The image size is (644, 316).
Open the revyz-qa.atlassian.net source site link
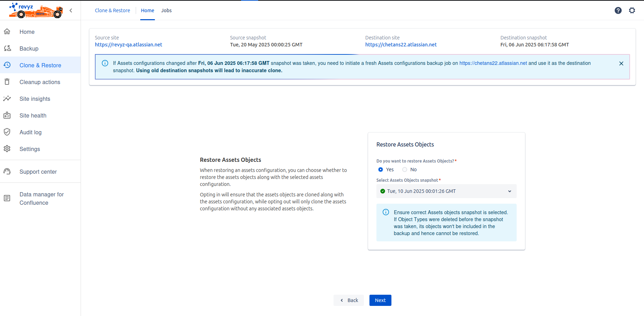coord(128,45)
